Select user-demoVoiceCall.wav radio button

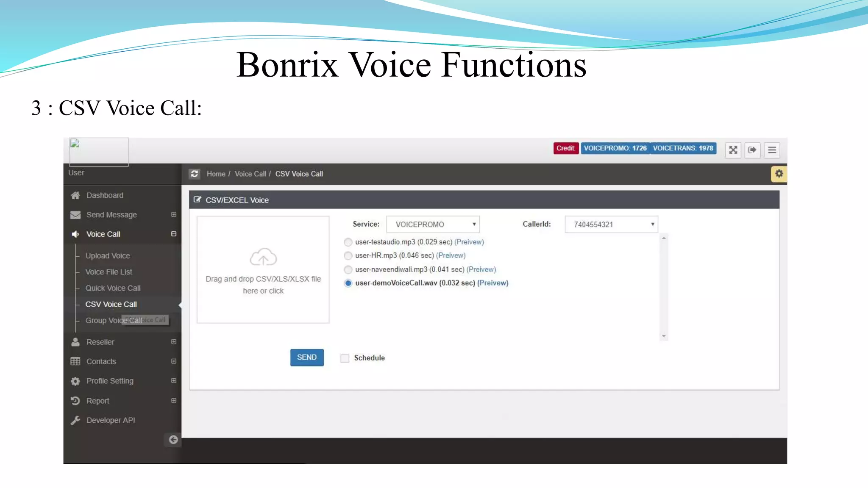[x=348, y=283]
